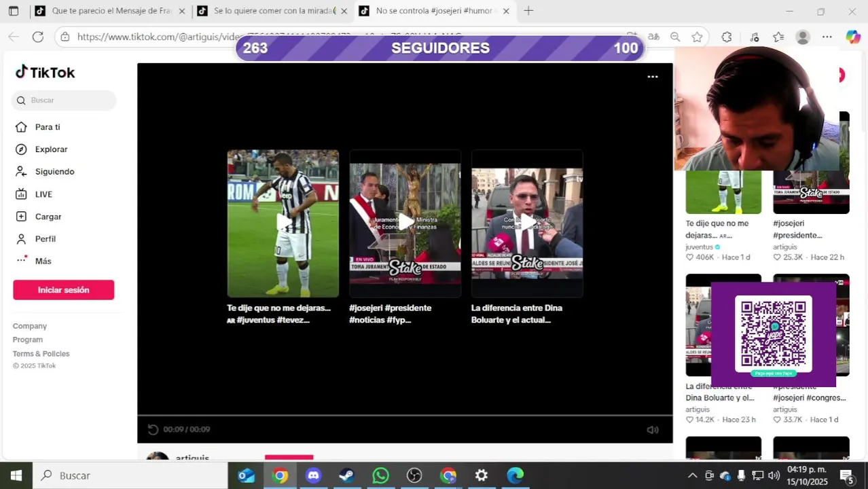Play the Dina Boluarte difference suggested video

(x=527, y=223)
